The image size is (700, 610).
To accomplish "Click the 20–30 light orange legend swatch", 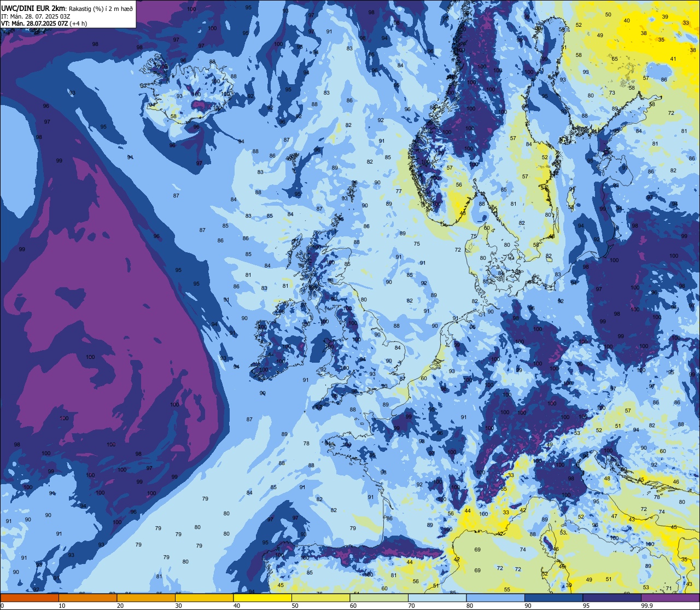I will (146, 597).
